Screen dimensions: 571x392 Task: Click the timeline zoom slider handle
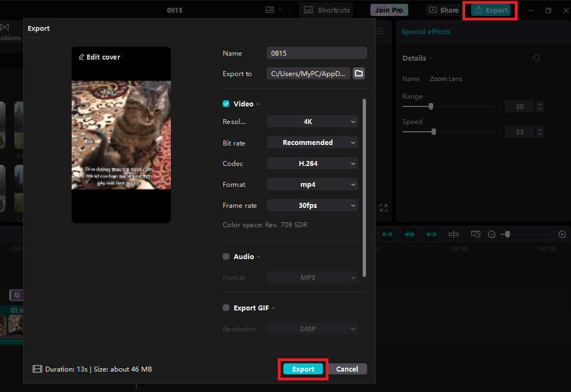tap(507, 235)
